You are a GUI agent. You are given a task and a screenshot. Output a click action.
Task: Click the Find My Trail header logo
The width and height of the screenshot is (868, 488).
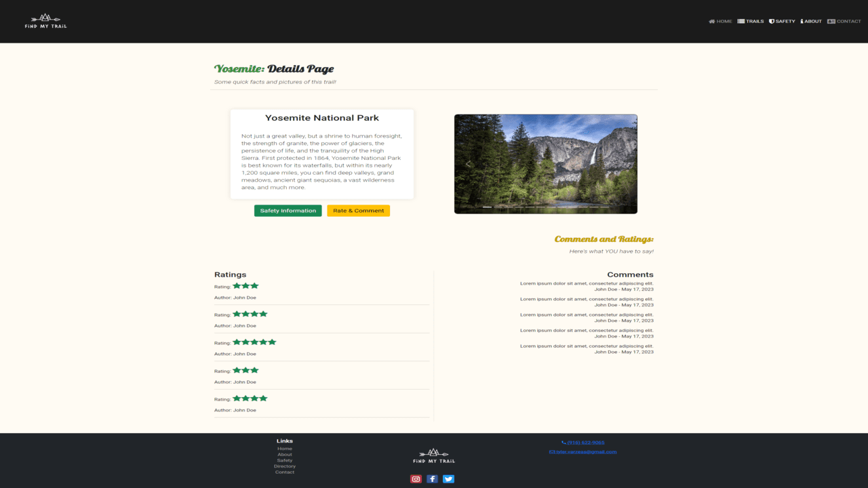(45, 21)
